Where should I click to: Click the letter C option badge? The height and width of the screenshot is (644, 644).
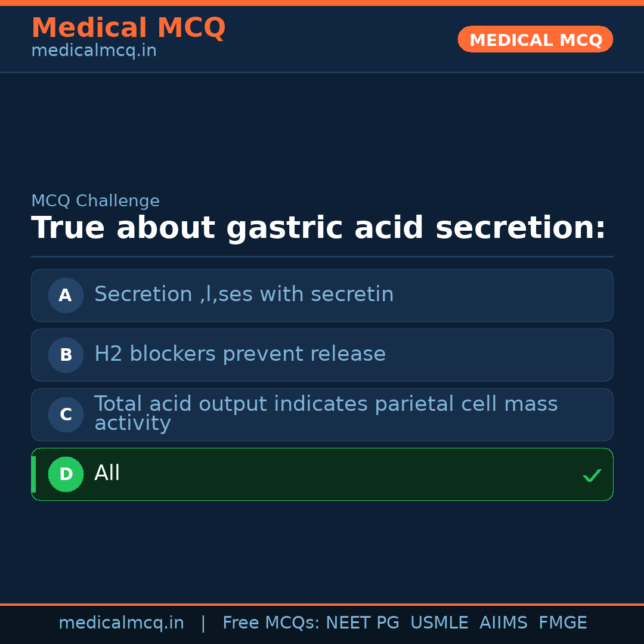click(x=66, y=414)
